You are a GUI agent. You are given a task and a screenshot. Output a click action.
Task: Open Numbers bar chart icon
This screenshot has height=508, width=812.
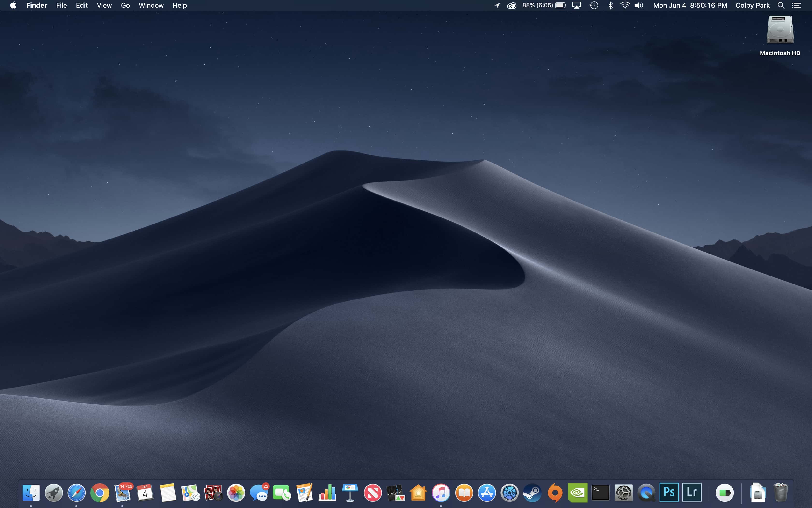pyautogui.click(x=327, y=493)
